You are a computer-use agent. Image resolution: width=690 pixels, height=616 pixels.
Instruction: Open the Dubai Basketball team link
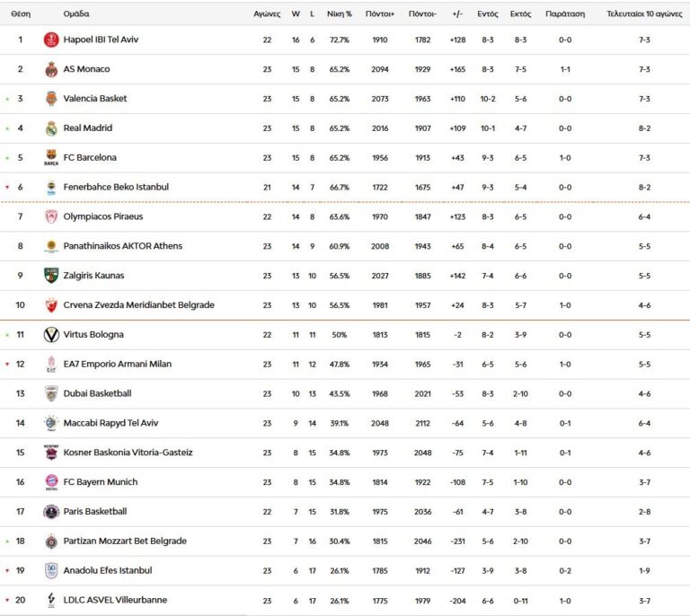tap(97, 393)
